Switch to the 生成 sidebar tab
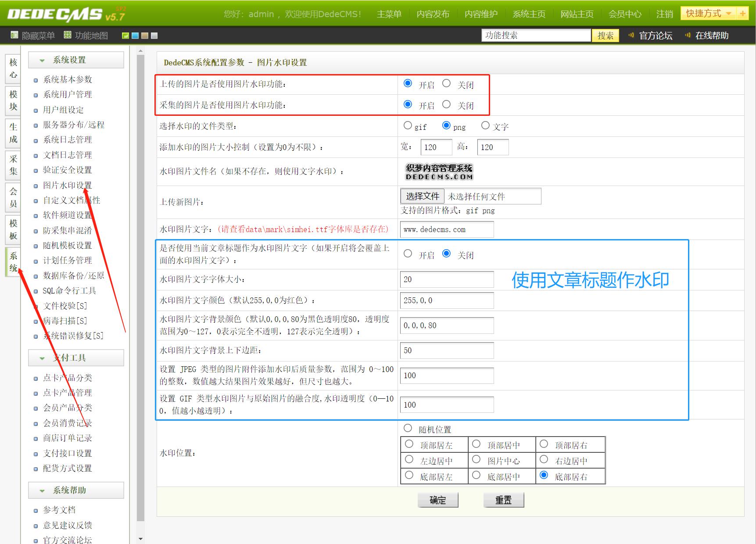 coord(13,133)
